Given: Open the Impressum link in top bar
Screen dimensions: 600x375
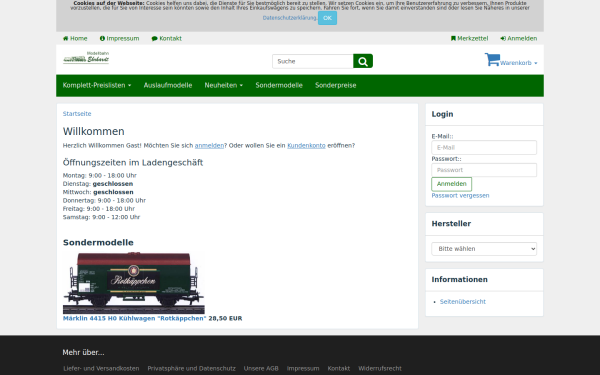Looking at the screenshot, I should (119, 38).
